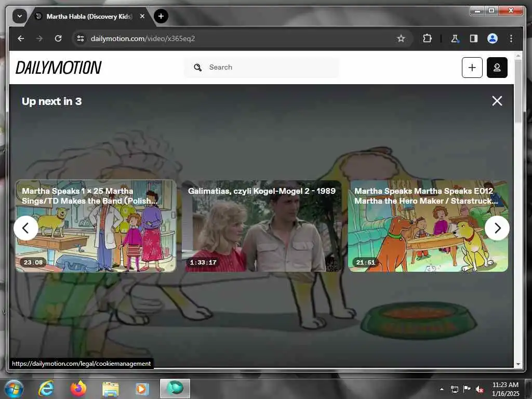Open a new browser tab
This screenshot has width=532, height=399.
coord(161,16)
